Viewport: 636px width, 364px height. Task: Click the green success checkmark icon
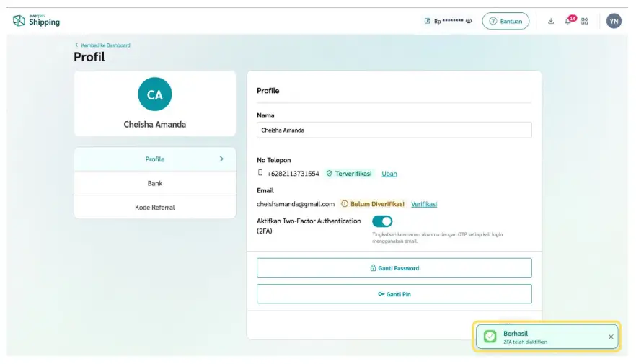coord(490,337)
